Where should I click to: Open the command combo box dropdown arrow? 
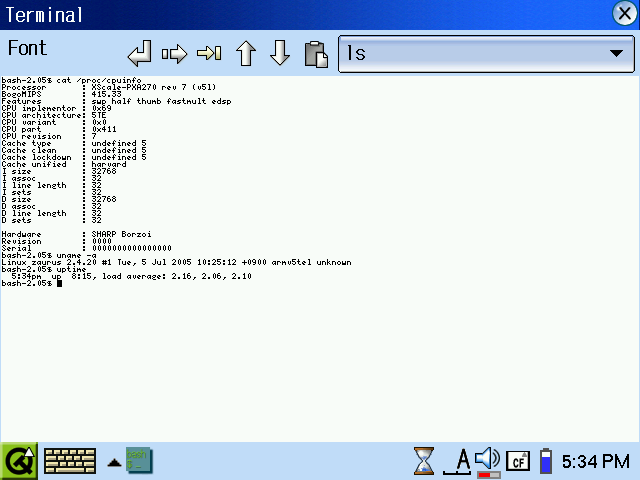[616, 53]
